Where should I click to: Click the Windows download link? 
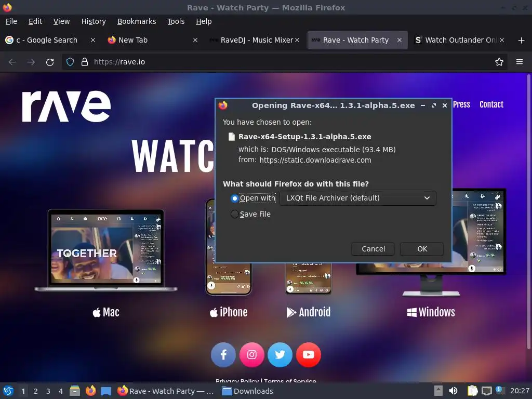coord(431,312)
